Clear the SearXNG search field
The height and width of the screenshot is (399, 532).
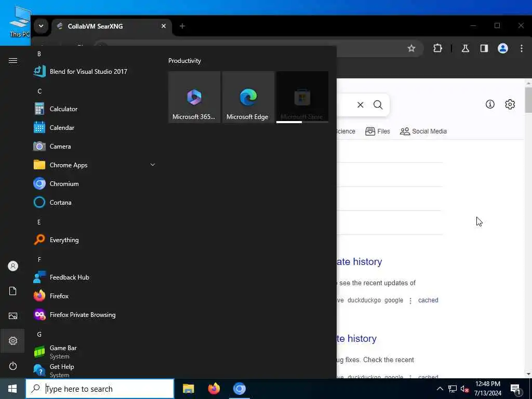(361, 105)
